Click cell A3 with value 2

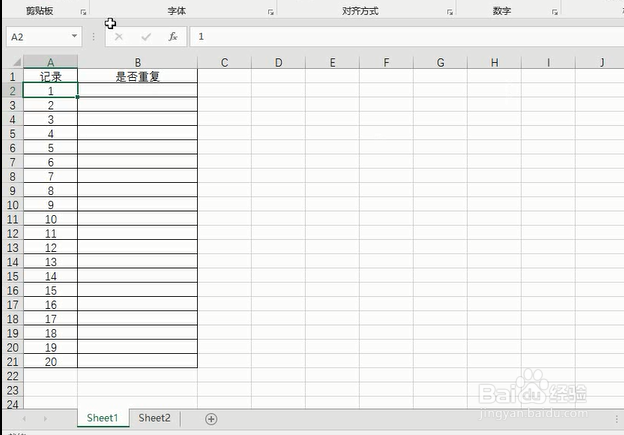click(51, 105)
